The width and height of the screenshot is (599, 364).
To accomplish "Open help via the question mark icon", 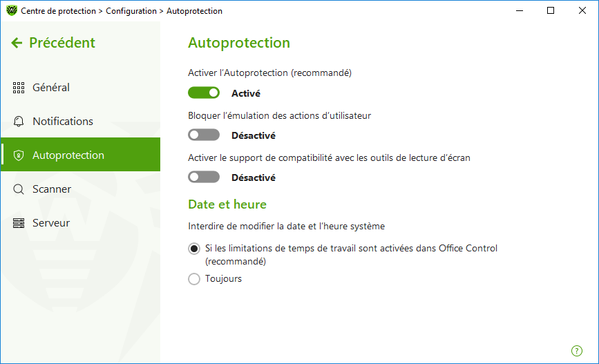I will [x=576, y=351].
